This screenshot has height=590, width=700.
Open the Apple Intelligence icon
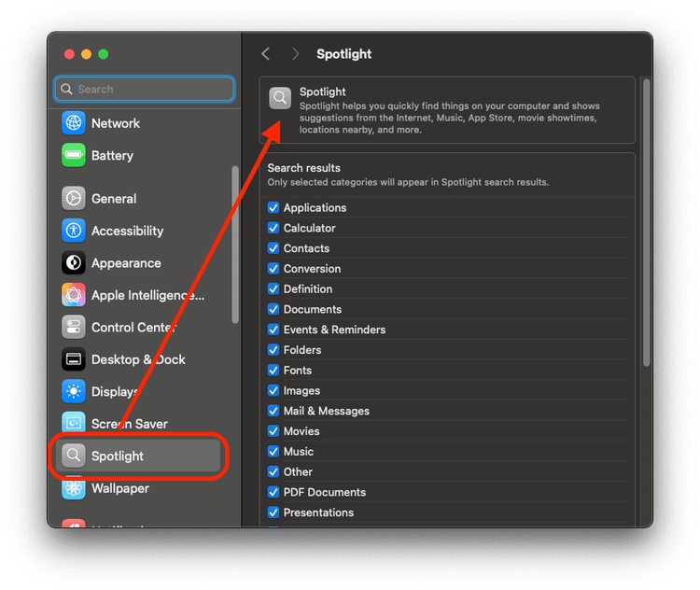[74, 296]
